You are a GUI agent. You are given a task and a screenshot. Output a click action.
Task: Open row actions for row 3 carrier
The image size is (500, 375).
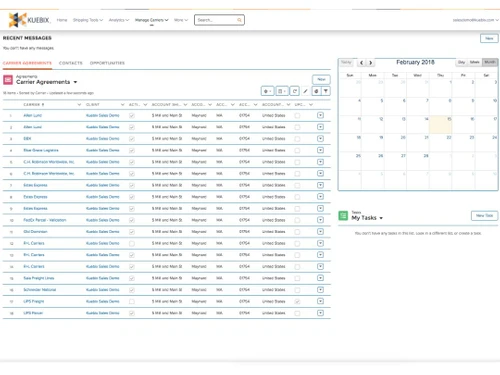[320, 139]
